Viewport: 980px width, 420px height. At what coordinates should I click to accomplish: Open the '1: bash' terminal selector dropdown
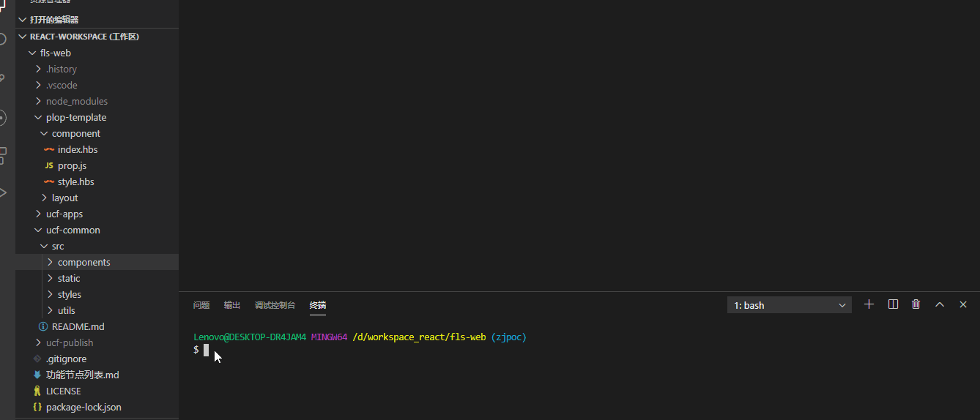(790, 305)
